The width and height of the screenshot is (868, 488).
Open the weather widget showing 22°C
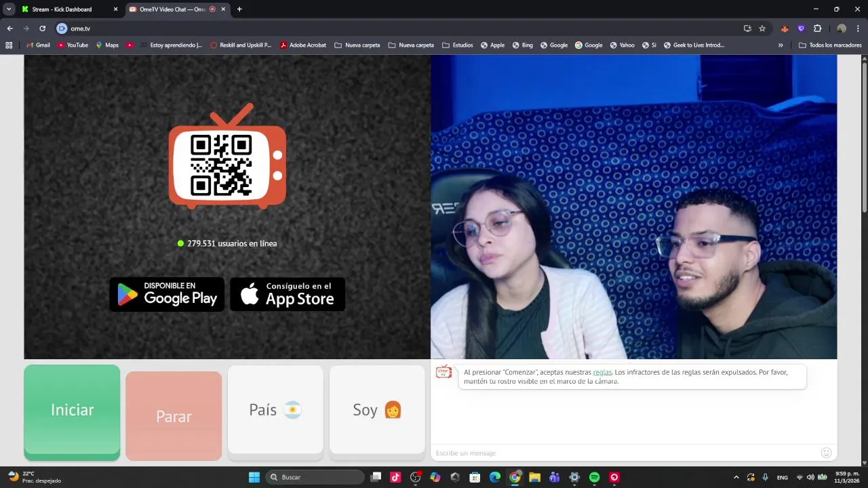click(x=34, y=477)
